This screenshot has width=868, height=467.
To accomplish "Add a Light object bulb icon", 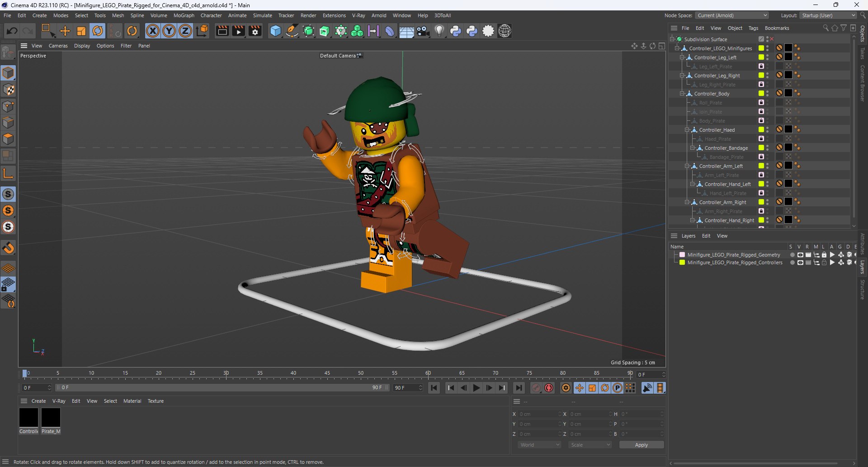I will point(439,31).
